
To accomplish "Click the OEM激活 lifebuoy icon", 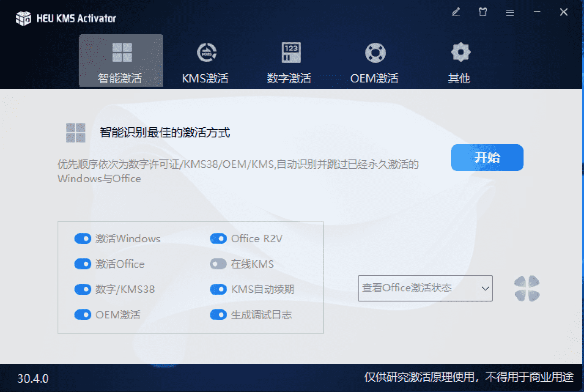I will click(x=375, y=53).
